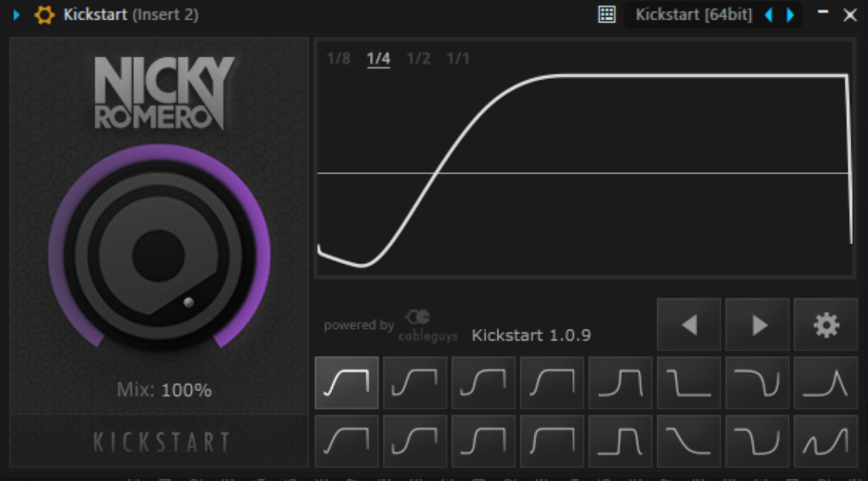Image resolution: width=868 pixels, height=481 pixels.
Task: Select the 1/1 note length
Action: tap(458, 59)
